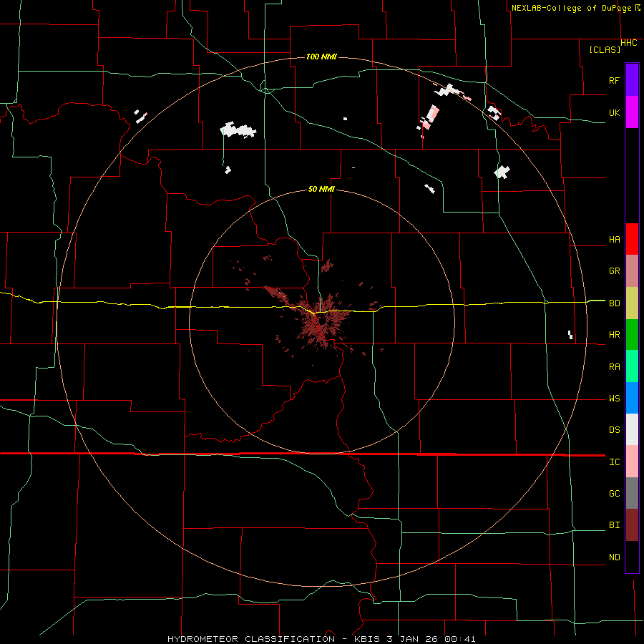Click the GC legend label

(x=614, y=494)
